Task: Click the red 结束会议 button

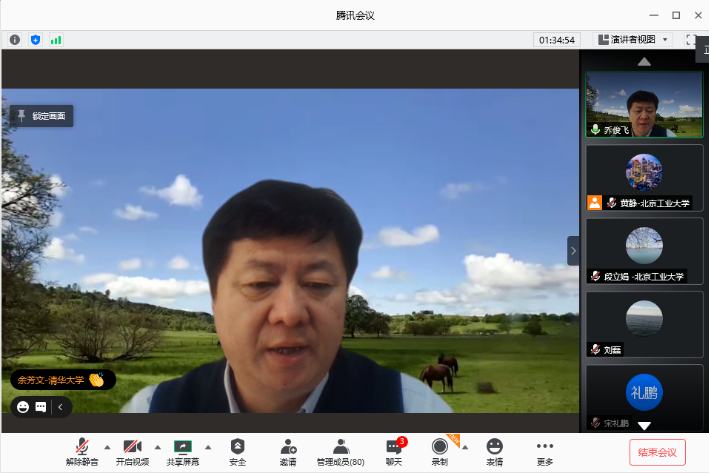Action: (657, 452)
